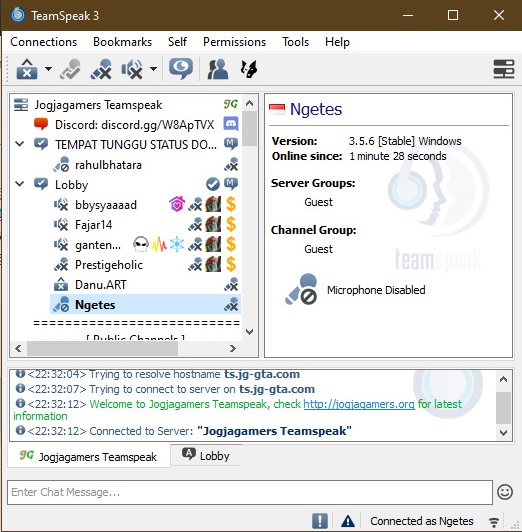
Task: Collapse the TEMPAT TUNGGU STATUS DO... channel
Action: [20, 145]
